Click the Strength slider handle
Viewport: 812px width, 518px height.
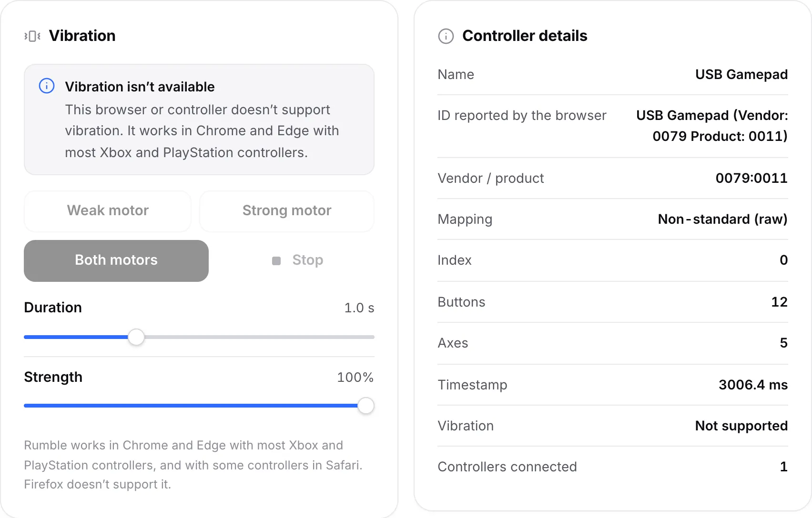point(366,406)
